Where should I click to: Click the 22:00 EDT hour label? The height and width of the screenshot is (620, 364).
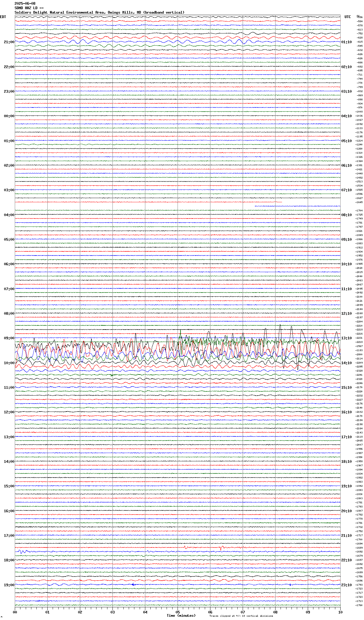(9, 67)
